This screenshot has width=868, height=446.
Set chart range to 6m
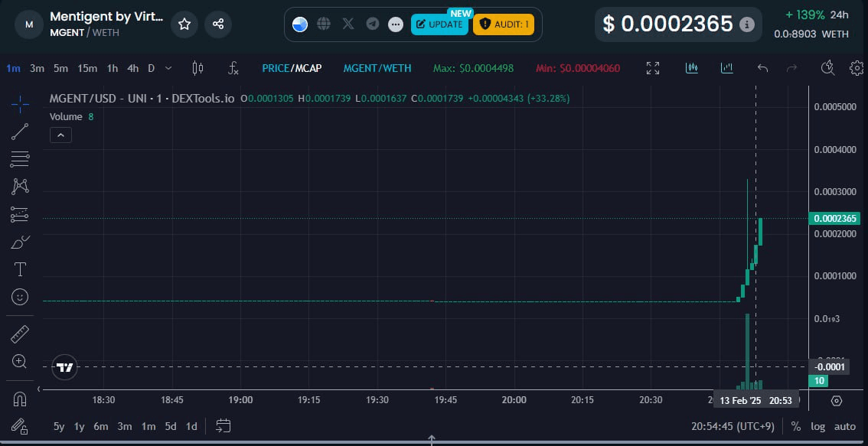[101, 426]
